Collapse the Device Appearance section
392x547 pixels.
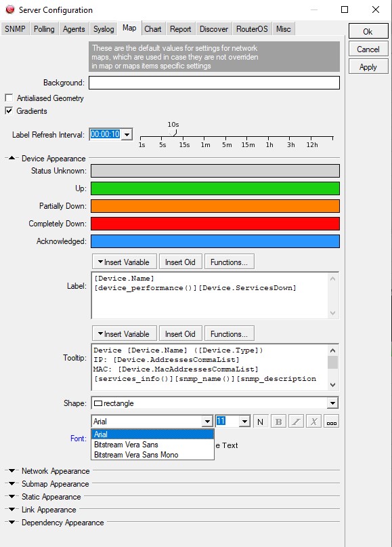(12, 158)
